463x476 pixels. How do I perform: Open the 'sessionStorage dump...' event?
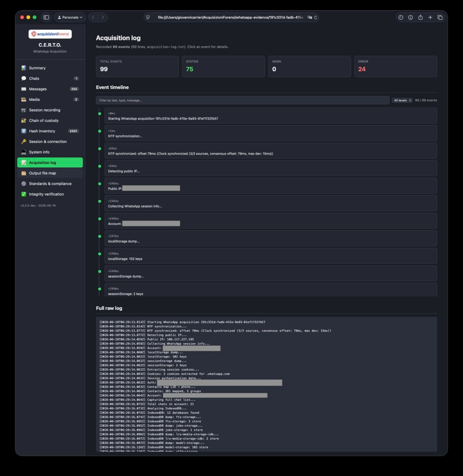[x=271, y=274]
